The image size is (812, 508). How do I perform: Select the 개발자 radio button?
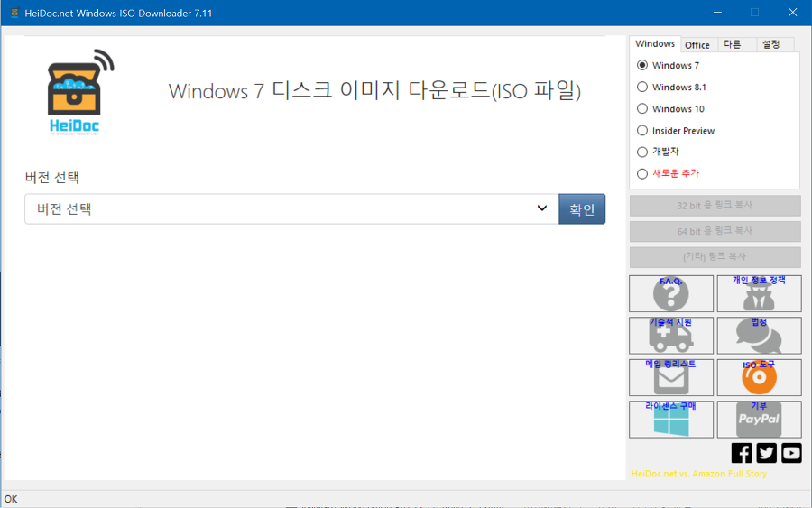click(x=642, y=152)
